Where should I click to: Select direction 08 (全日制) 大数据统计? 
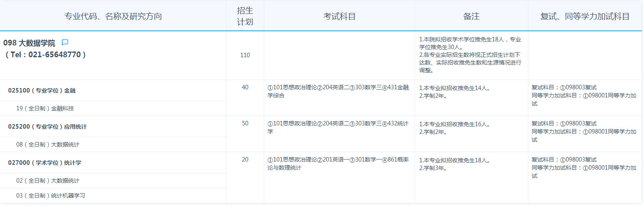[x=48, y=144]
